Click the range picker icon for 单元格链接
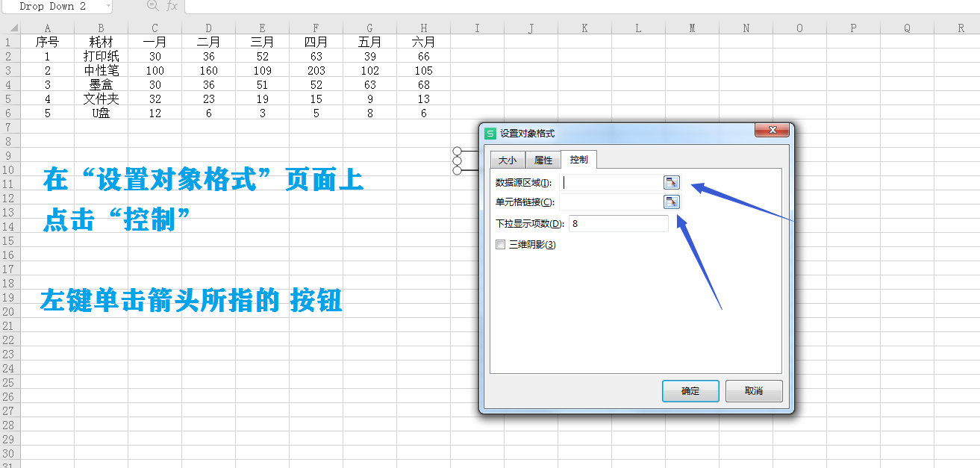This screenshot has height=468, width=980. [x=672, y=202]
